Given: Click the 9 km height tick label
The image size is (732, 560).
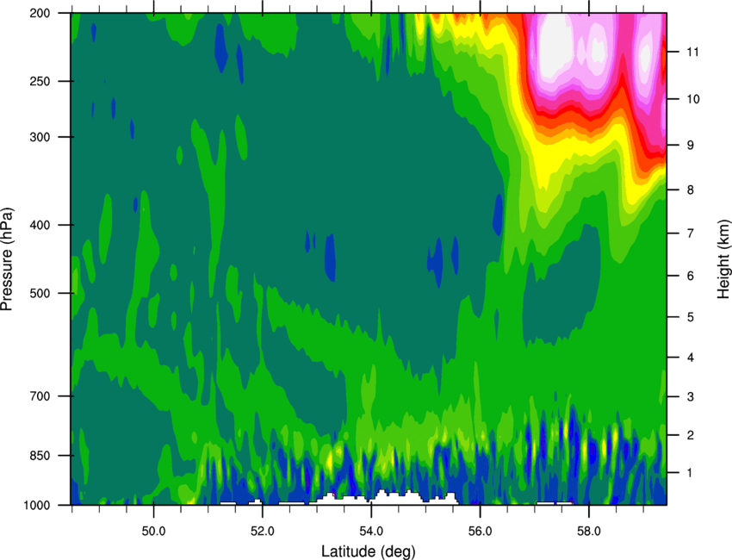Looking at the screenshot, I should pos(691,146).
